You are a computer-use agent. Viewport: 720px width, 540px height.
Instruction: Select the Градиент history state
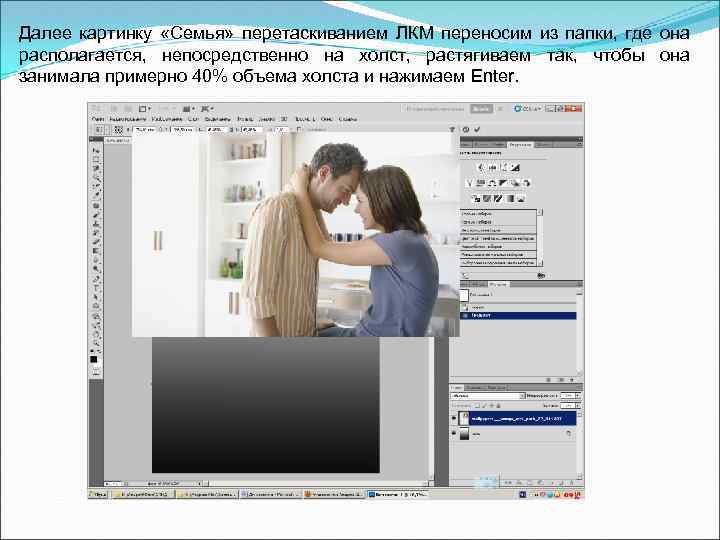(518, 316)
